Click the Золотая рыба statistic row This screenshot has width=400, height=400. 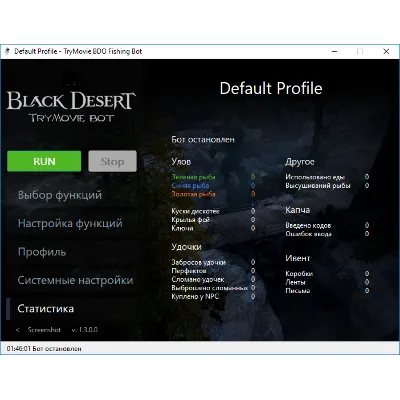(x=213, y=194)
